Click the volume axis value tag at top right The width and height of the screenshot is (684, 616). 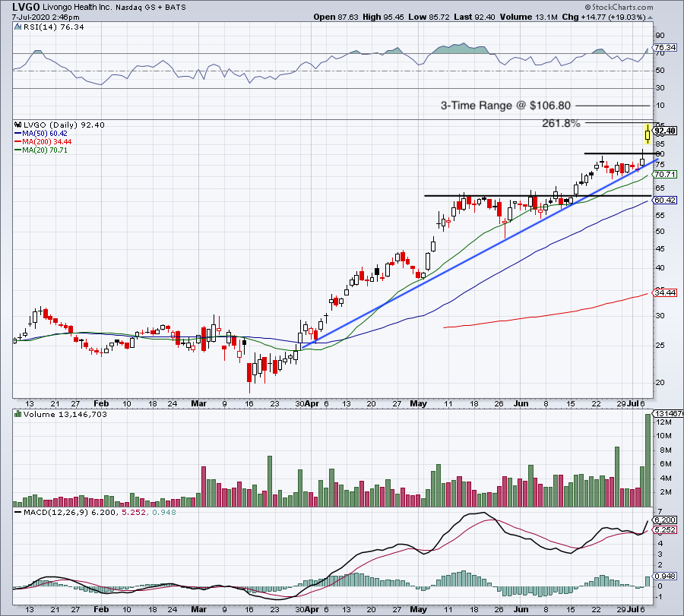click(x=668, y=413)
